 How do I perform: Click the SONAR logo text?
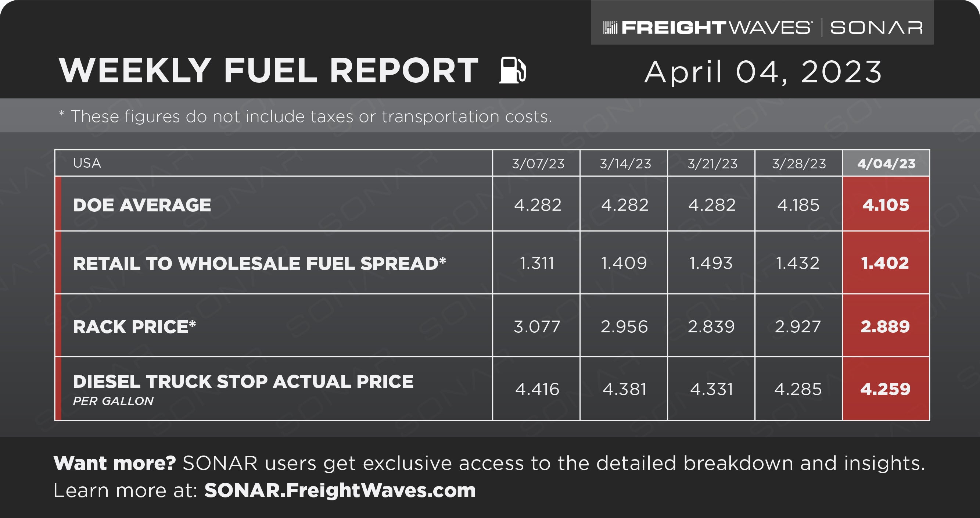pos(876,28)
